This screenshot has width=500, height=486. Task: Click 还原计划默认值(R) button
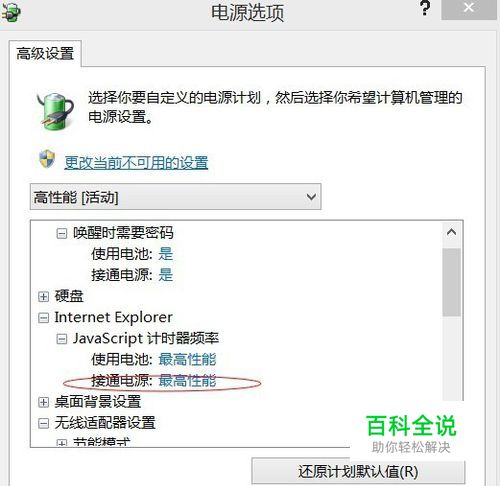click(358, 471)
